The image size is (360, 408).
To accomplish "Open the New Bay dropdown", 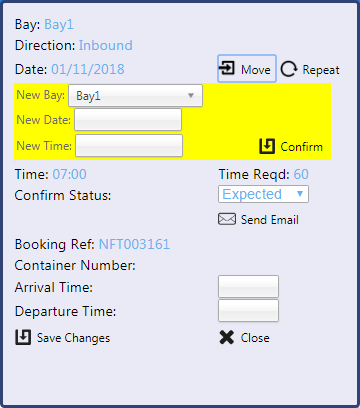I will pyautogui.click(x=135, y=96).
